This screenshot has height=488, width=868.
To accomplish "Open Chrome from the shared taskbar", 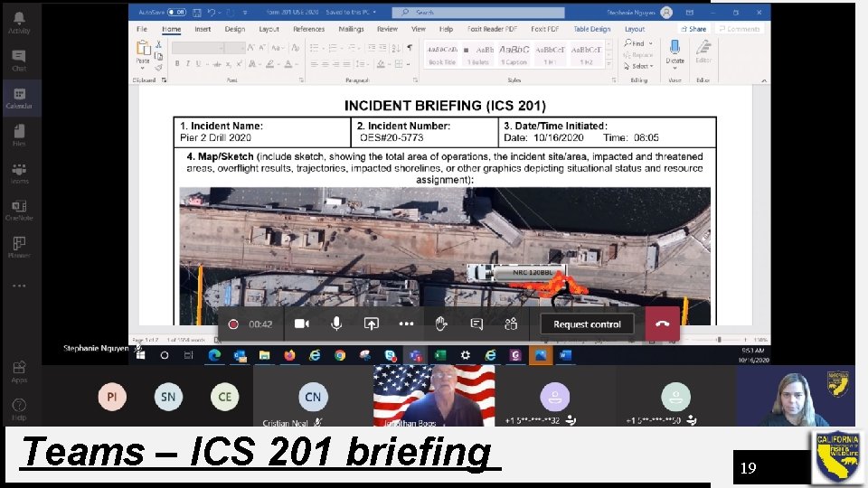I will 340,355.
